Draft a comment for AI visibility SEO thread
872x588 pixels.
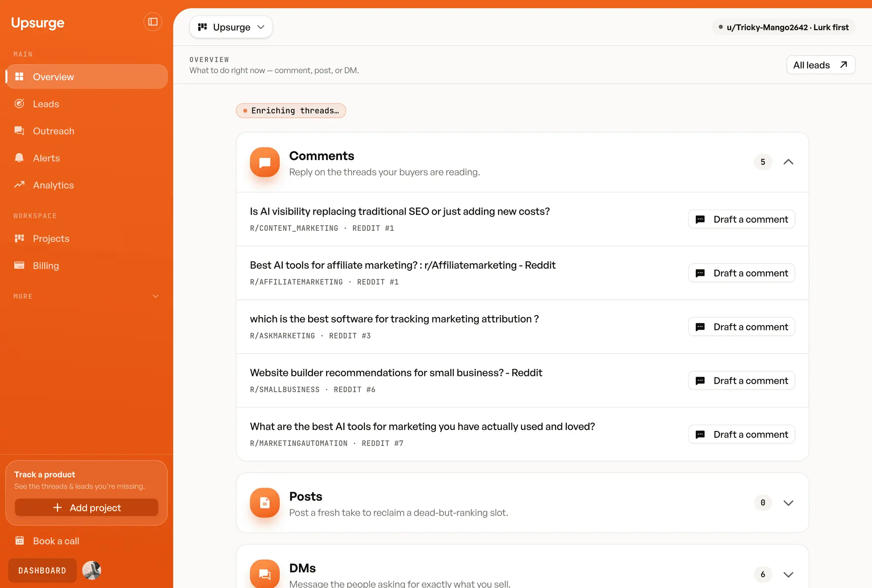tap(741, 219)
